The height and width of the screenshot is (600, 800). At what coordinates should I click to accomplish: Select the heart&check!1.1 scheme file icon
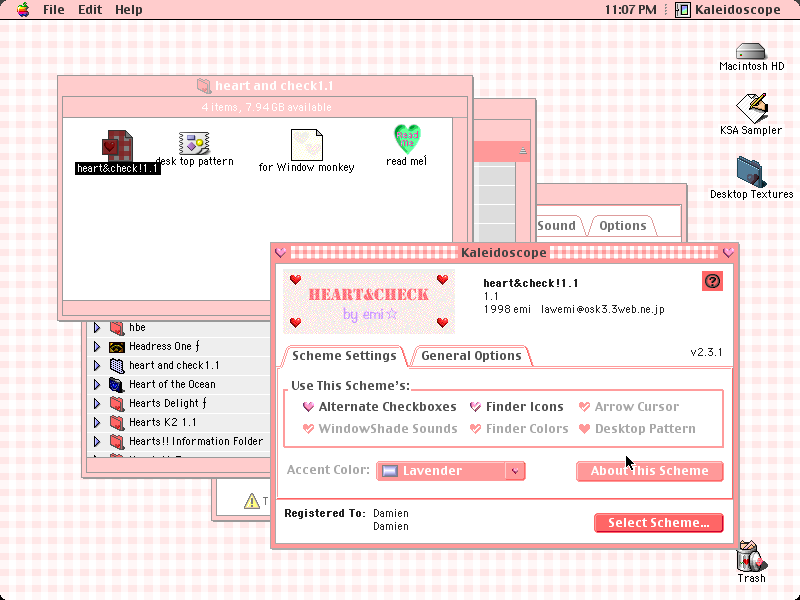pos(117,145)
